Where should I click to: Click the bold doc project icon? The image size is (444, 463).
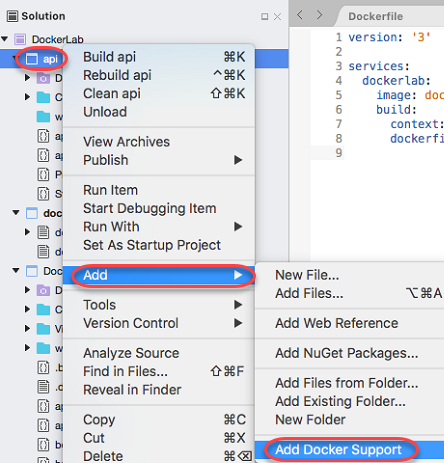click(32, 213)
